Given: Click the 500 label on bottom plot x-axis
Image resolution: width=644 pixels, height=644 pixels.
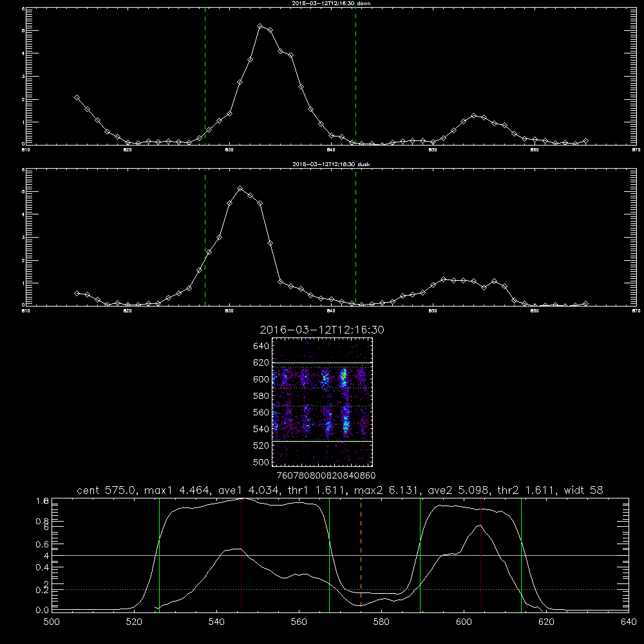Looking at the screenshot, I should point(52,621).
